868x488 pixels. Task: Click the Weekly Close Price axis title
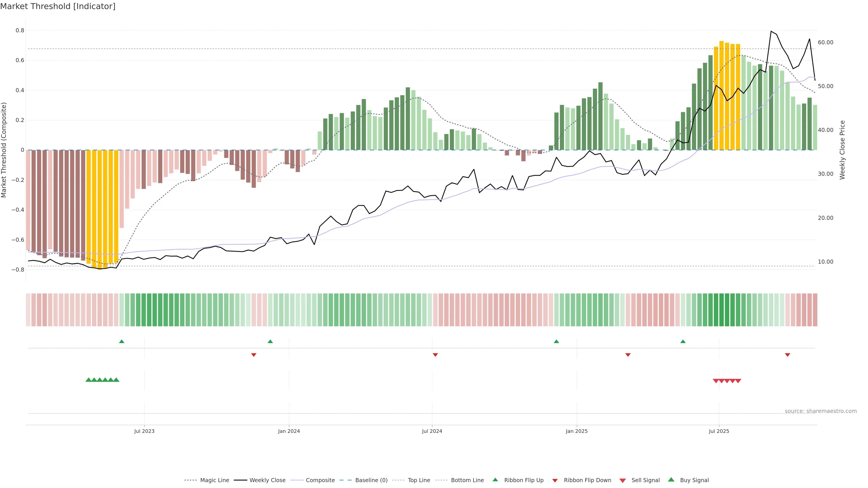click(x=842, y=150)
